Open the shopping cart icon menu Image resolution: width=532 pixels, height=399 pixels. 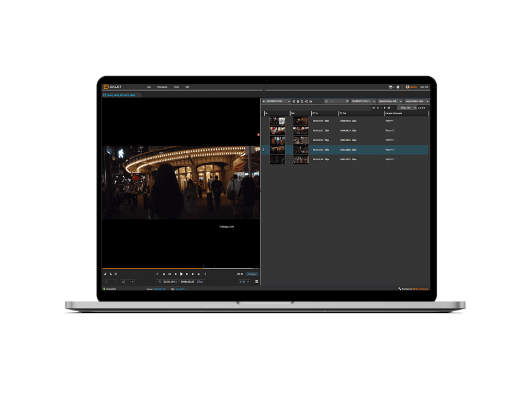[391, 87]
